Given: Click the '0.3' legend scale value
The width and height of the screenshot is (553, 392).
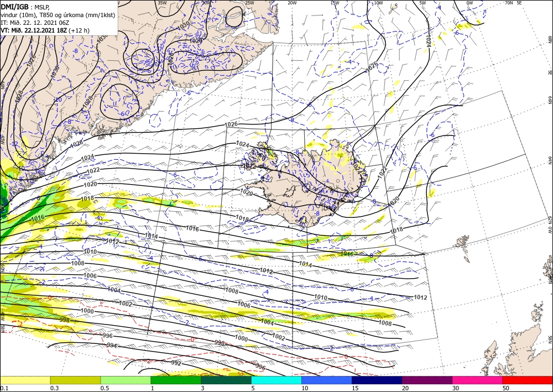Looking at the screenshot, I should point(54,388).
